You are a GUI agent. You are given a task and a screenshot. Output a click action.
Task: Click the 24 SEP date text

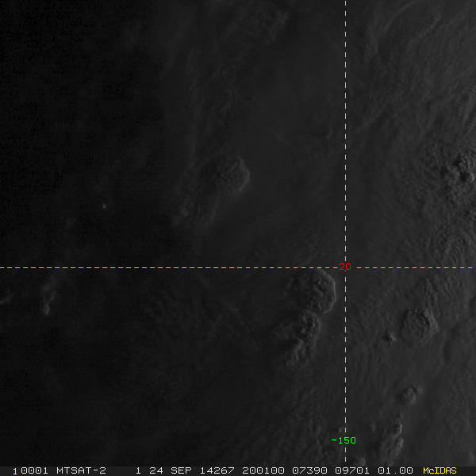[171, 470]
